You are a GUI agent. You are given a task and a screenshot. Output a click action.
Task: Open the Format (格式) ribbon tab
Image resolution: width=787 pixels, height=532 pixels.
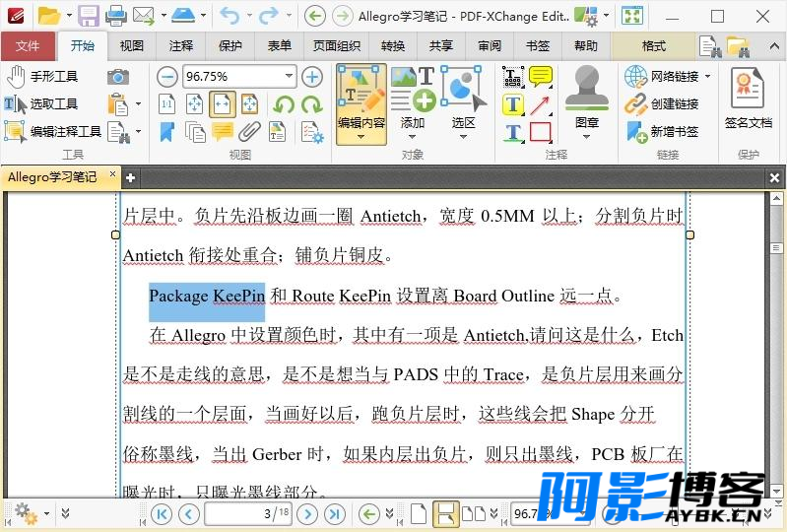653,46
